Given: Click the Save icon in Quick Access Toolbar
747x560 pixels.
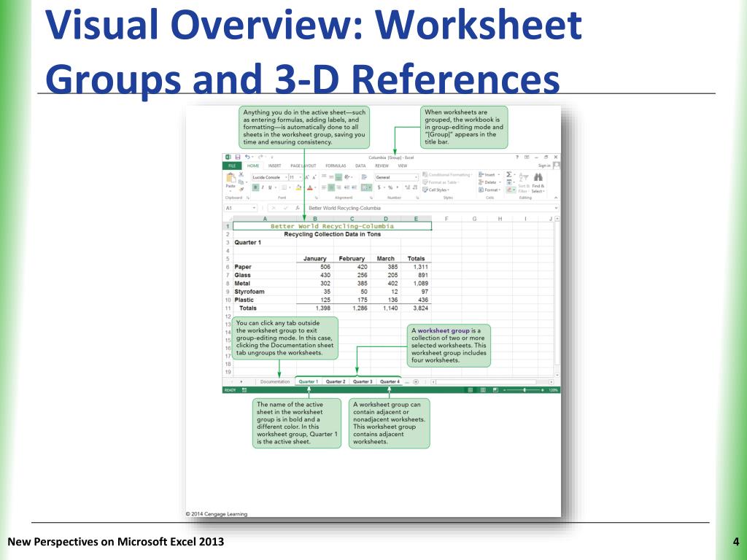Looking at the screenshot, I should 238,157.
